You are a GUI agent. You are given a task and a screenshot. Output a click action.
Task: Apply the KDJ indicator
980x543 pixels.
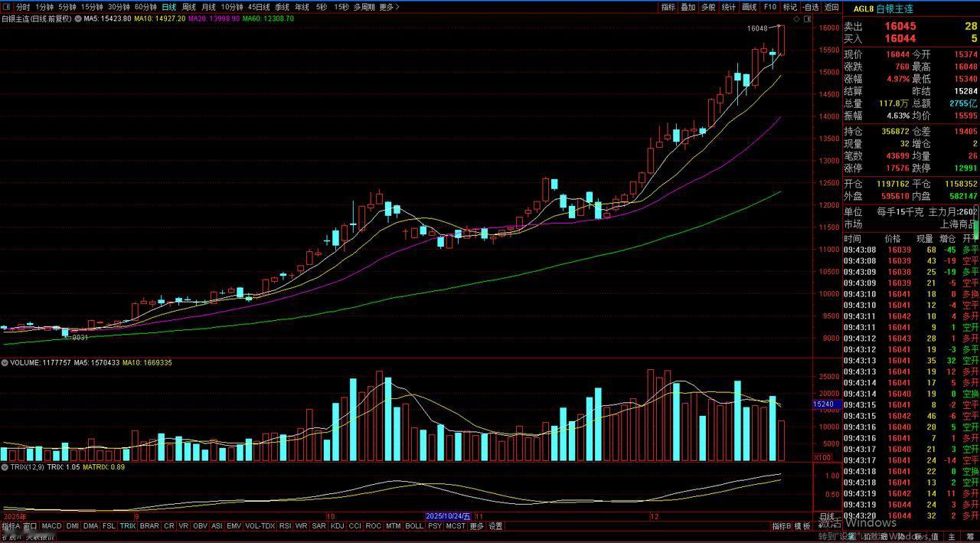[337, 526]
